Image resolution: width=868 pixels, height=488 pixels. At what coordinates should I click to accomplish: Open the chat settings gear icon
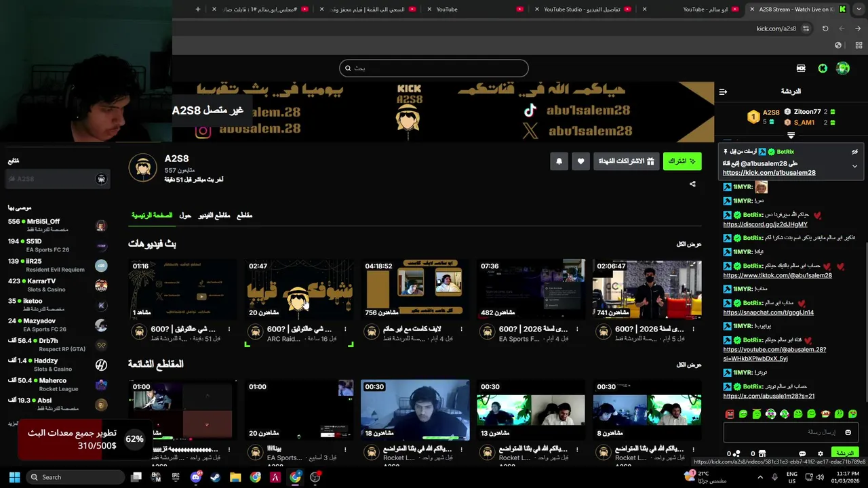(x=820, y=453)
